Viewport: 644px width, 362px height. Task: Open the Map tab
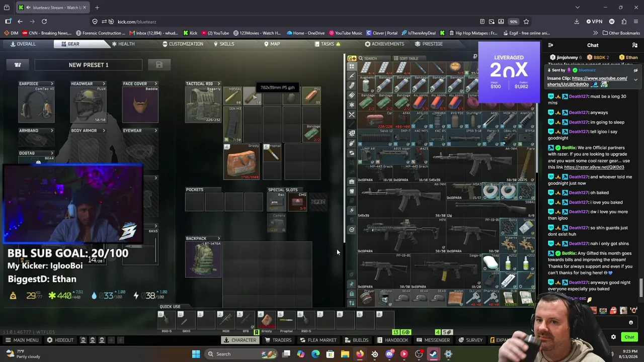pyautogui.click(x=272, y=44)
